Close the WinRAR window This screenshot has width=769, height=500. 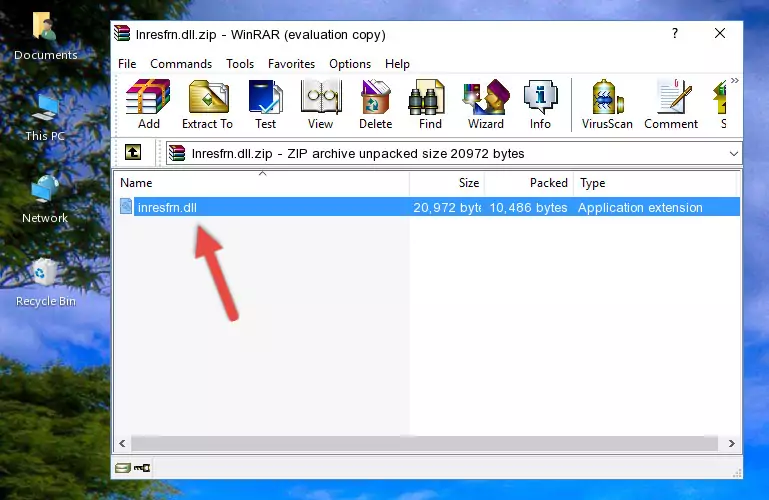(x=720, y=33)
